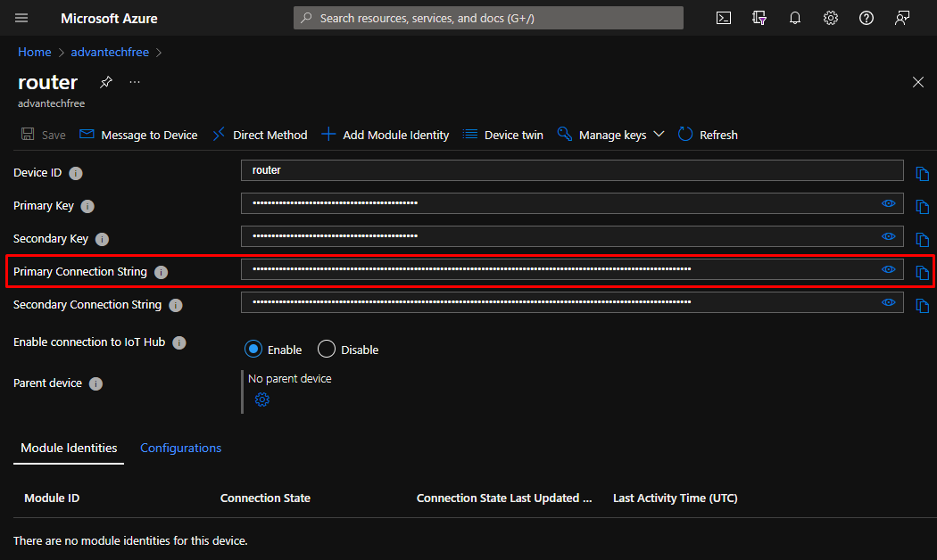
Task: Reveal the Secondary Key value
Action: pyautogui.click(x=889, y=236)
